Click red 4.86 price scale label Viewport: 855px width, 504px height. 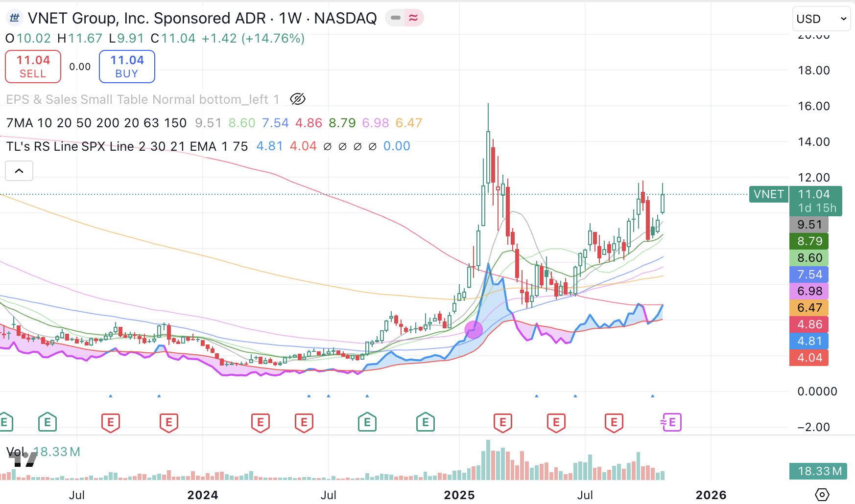point(809,324)
